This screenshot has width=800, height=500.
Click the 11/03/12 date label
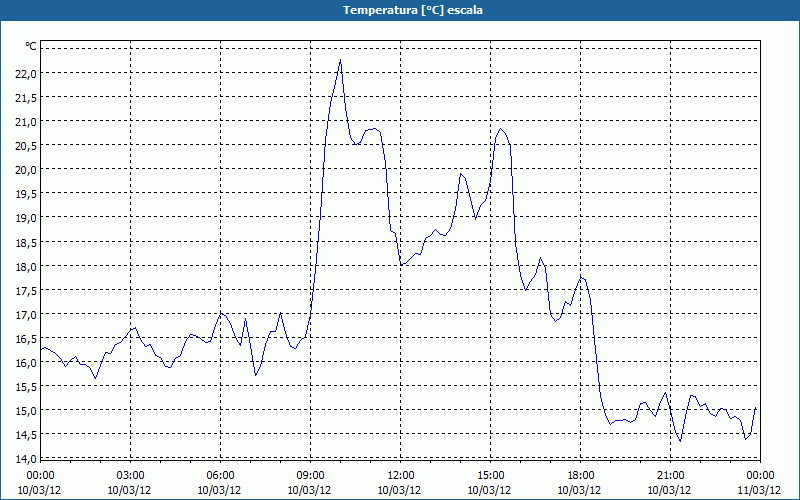click(x=760, y=490)
